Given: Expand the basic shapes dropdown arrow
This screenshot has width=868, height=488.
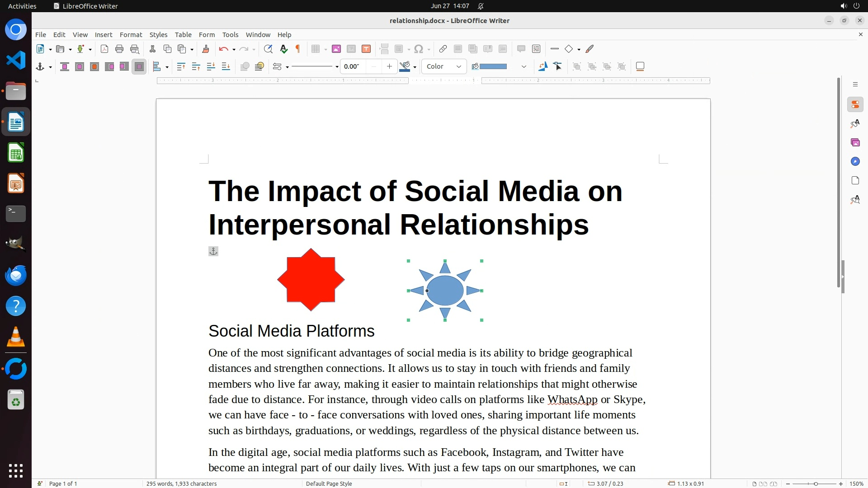Looking at the screenshot, I should (x=579, y=49).
